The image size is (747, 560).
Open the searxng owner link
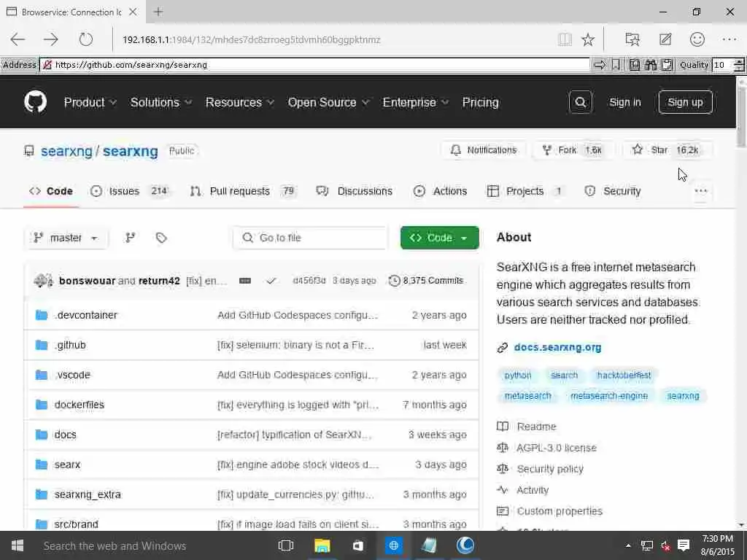pos(66,151)
